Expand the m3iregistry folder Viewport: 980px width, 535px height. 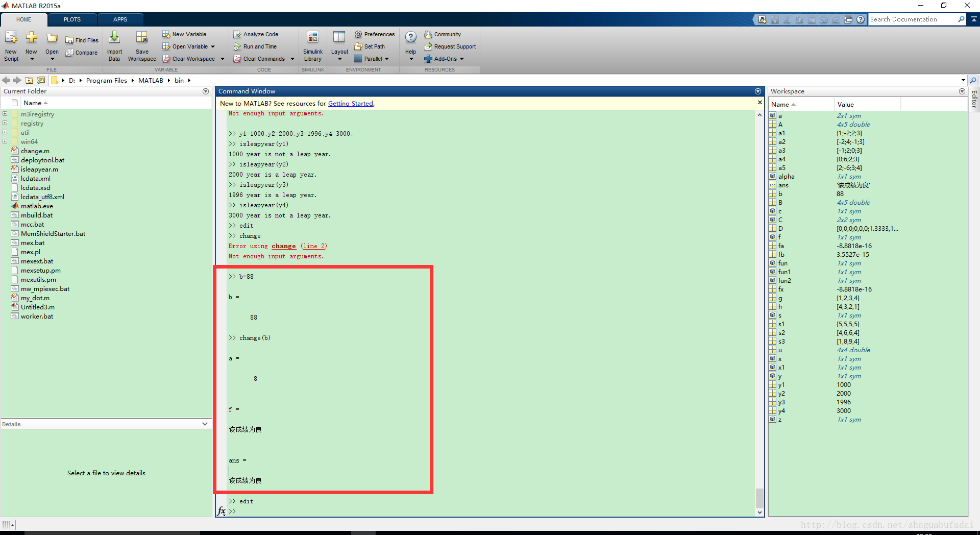[x=5, y=114]
